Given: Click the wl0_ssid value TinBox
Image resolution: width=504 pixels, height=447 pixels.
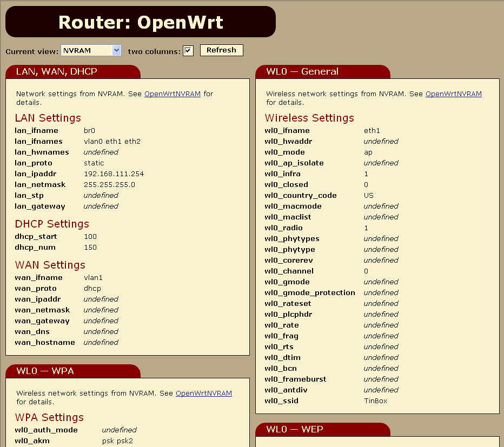Looking at the screenshot, I should tap(375, 401).
